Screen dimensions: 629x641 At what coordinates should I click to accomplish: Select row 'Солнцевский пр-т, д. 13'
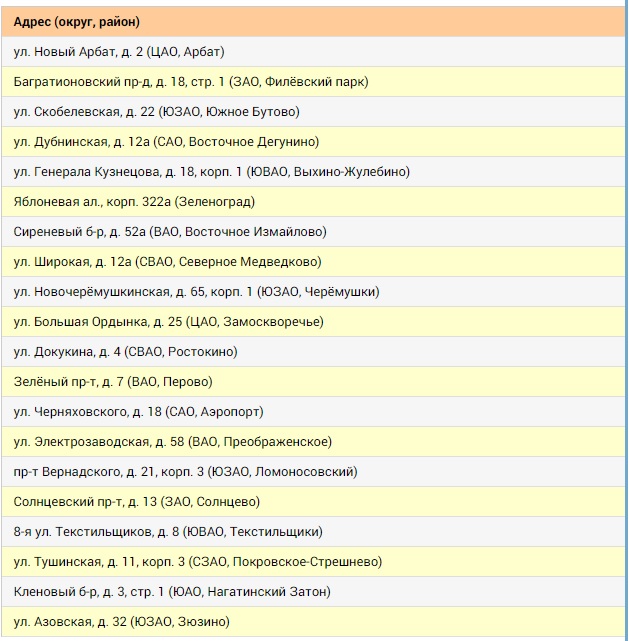pos(313,502)
